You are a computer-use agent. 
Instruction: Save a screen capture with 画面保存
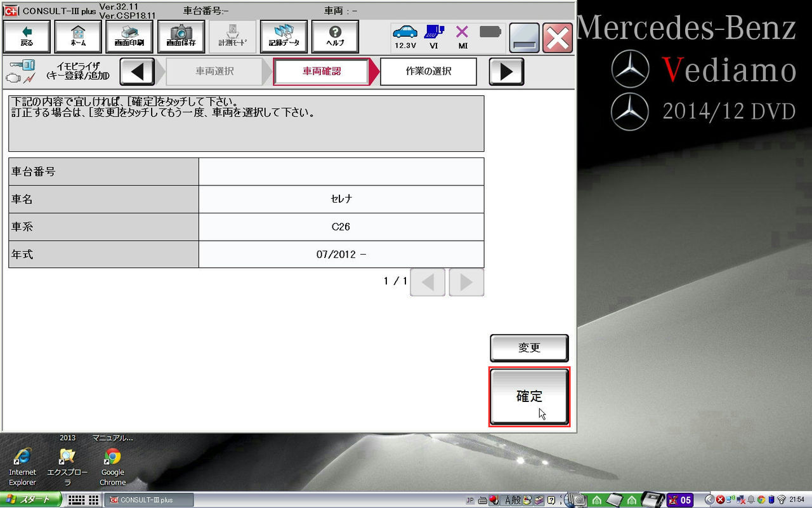coord(181,37)
